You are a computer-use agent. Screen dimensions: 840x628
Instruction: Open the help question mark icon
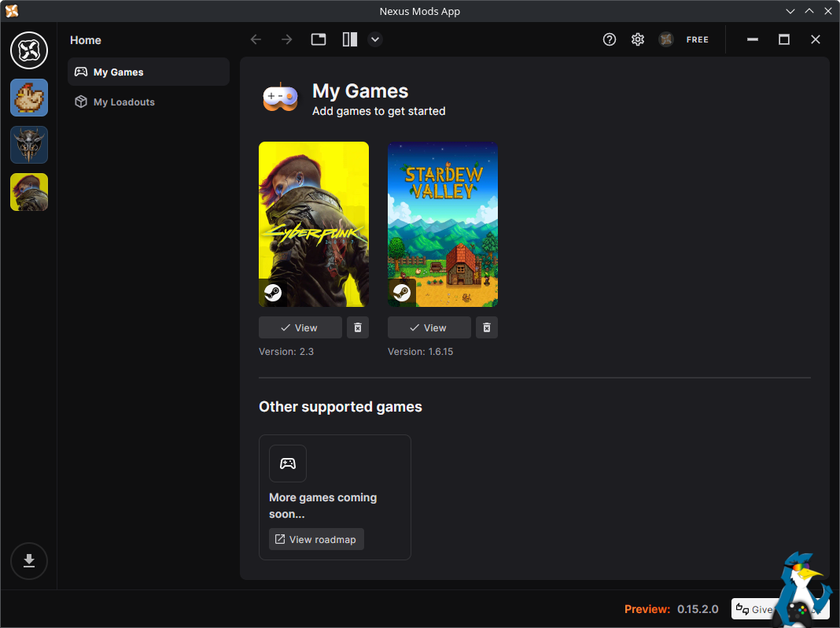point(609,39)
